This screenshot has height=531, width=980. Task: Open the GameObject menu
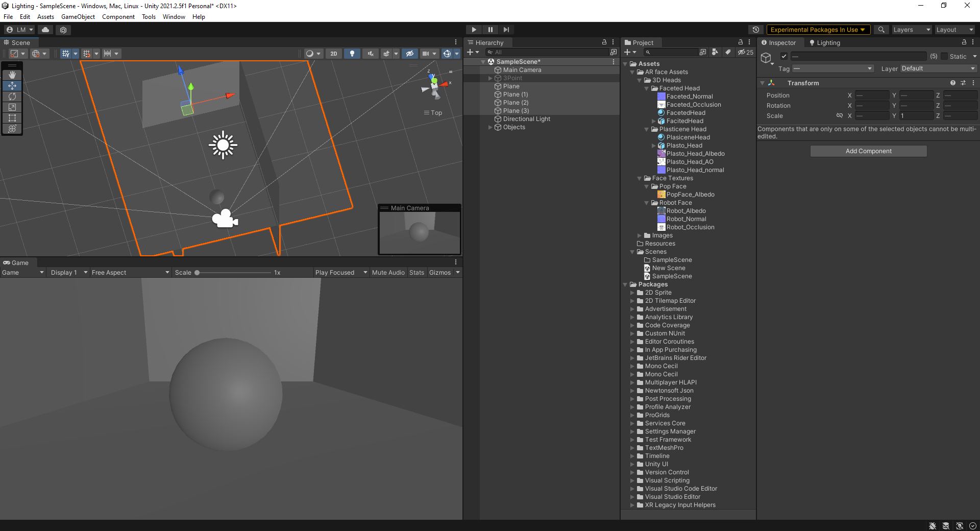pyautogui.click(x=78, y=17)
